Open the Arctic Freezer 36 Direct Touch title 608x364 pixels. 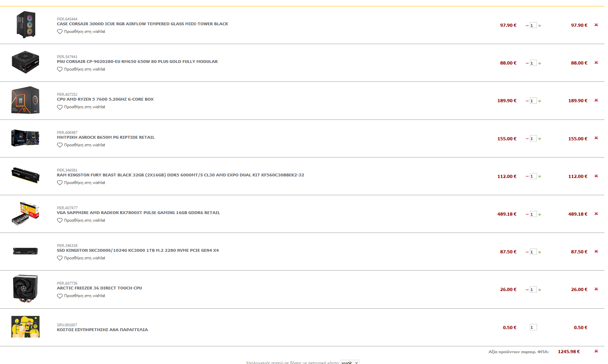pos(99,288)
